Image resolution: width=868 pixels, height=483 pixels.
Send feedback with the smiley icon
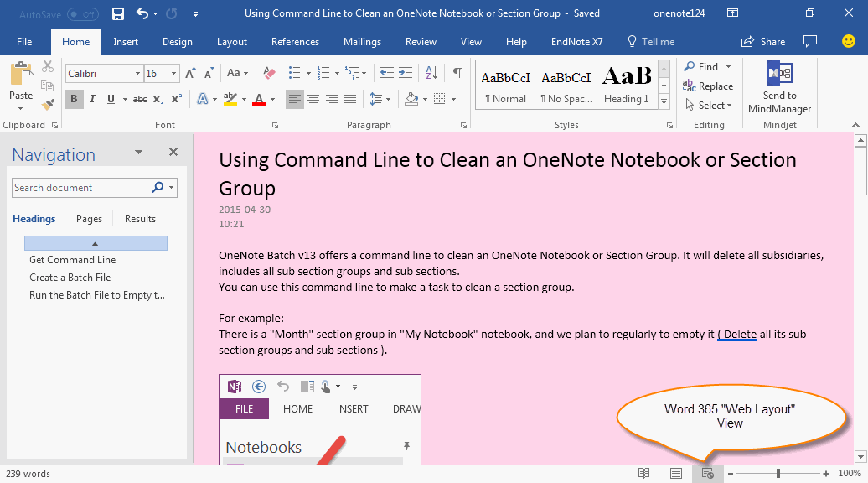[848, 42]
